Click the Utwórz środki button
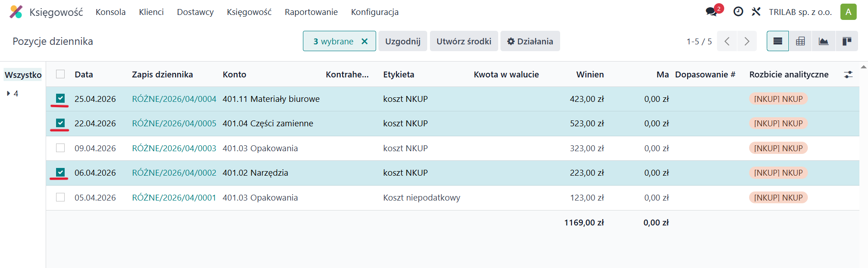868x268 pixels. 464,41
